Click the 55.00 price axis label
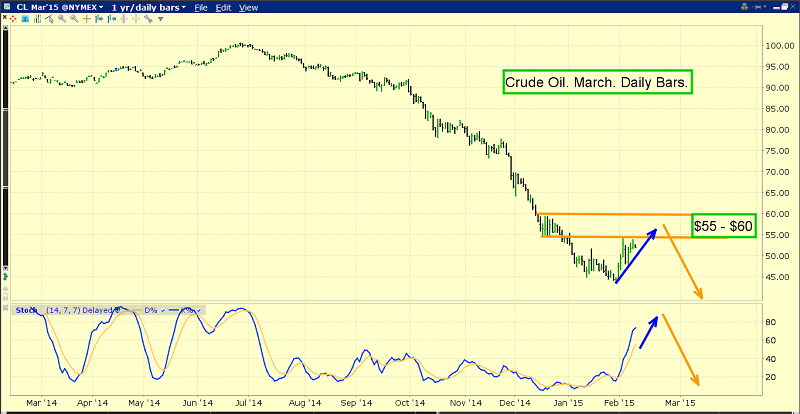Viewport: 800px width, 414px height. [x=780, y=235]
